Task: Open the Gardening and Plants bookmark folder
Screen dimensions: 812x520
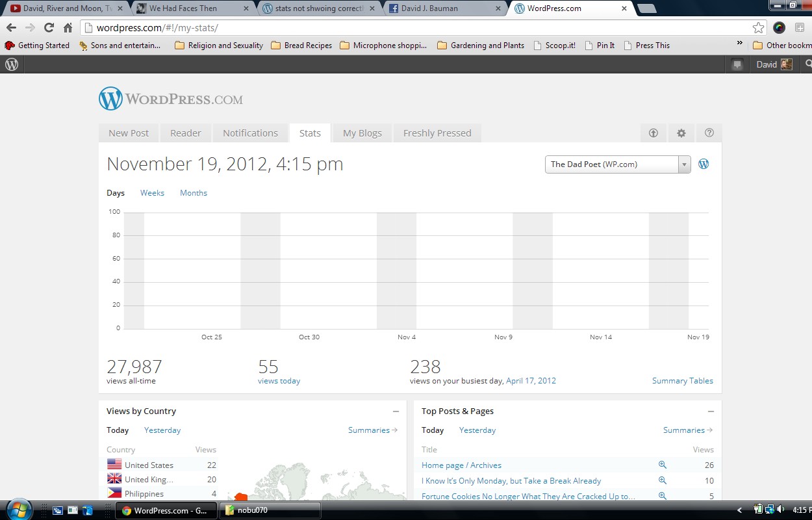Action: click(481, 45)
